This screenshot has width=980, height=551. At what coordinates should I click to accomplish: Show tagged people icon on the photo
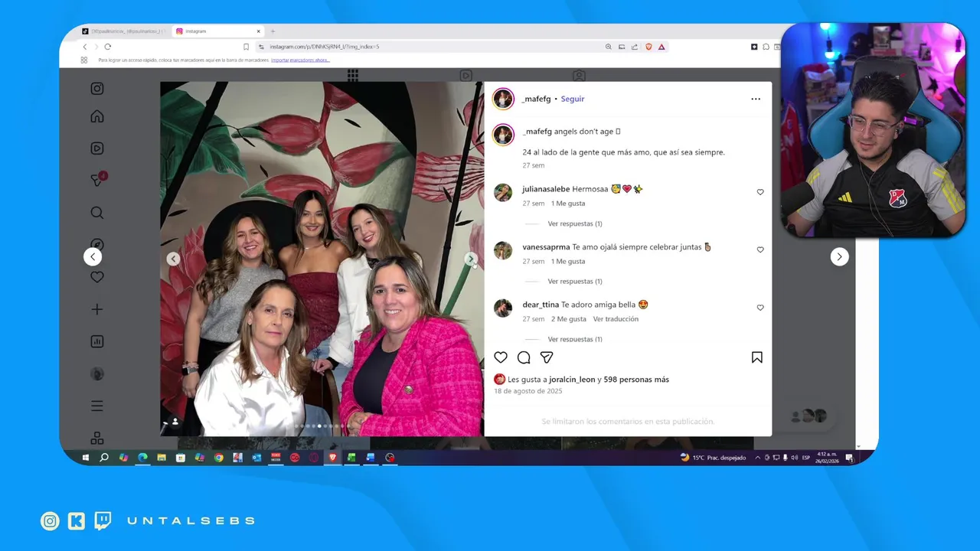175,422
